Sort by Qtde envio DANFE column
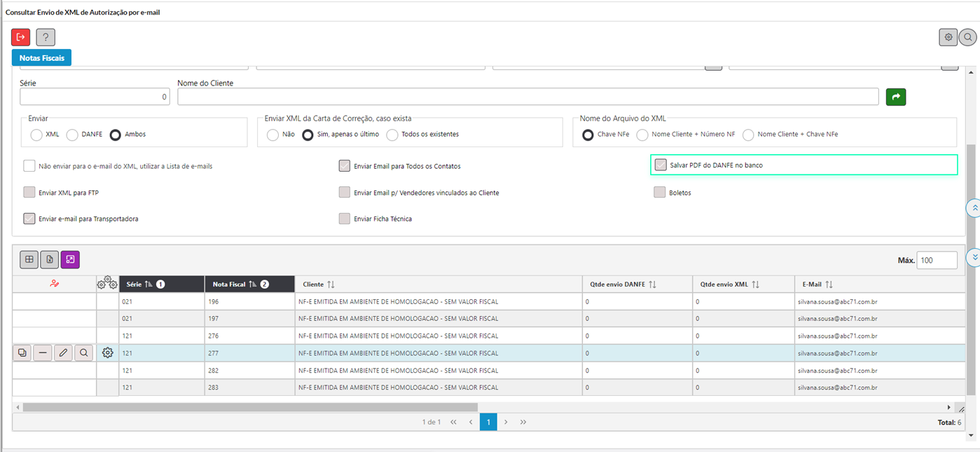Viewport: 980px width, 452px height. [x=652, y=285]
